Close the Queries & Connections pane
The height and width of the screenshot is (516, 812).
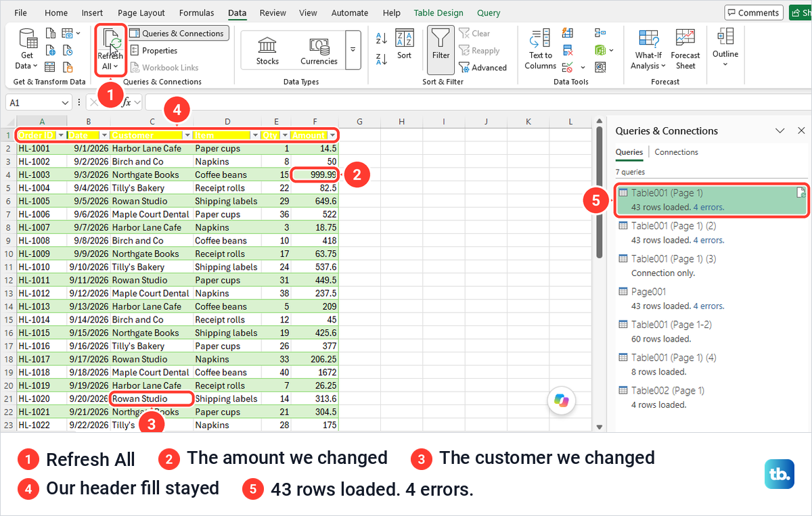click(x=801, y=131)
